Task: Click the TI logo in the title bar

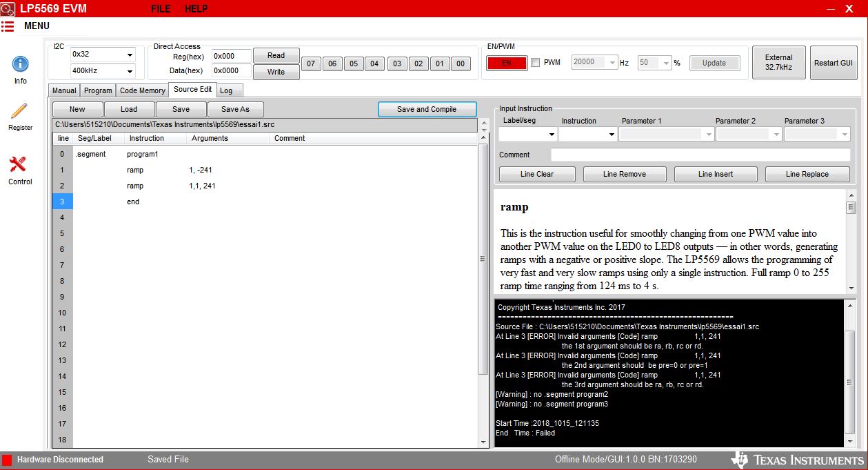Action: pyautogui.click(x=8, y=8)
